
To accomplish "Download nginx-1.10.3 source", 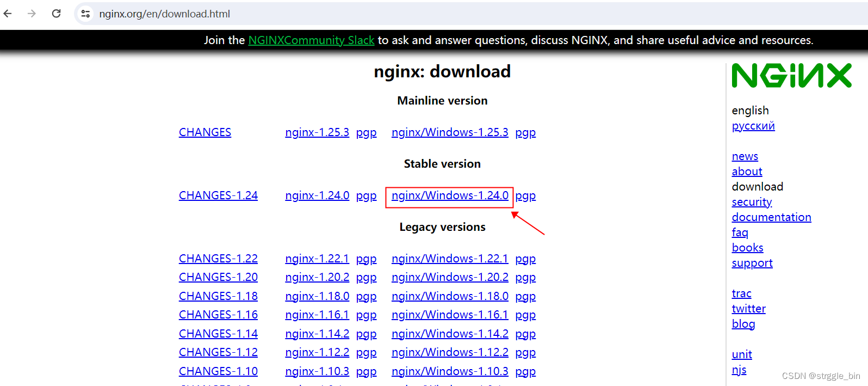I will click(x=317, y=371).
